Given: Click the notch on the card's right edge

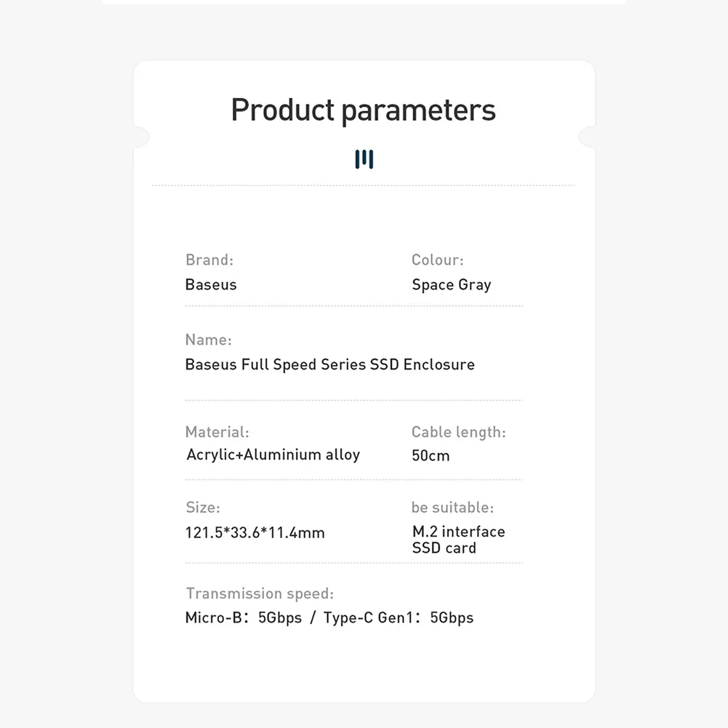Looking at the screenshot, I should (586, 136).
